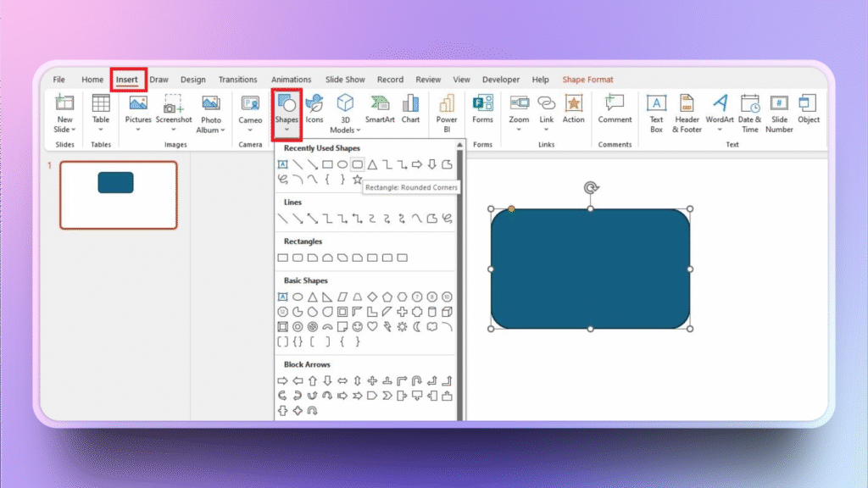Insert a Text Box
The height and width of the screenshot is (488, 868).
[x=656, y=104]
